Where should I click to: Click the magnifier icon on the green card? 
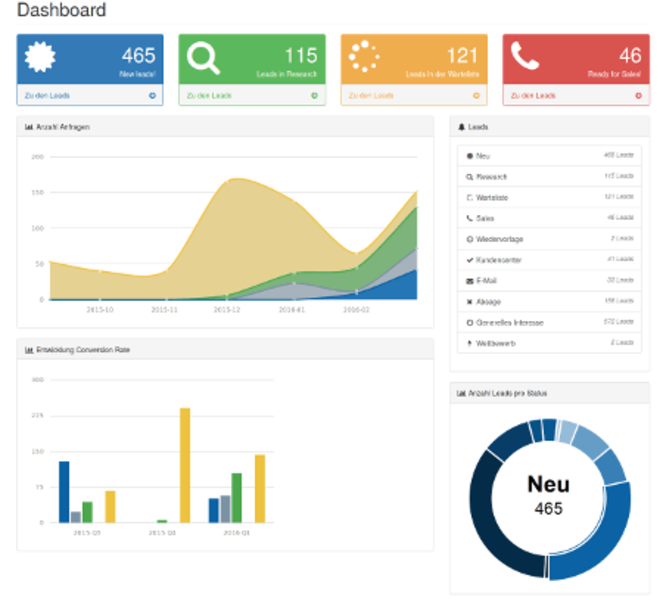(203, 58)
